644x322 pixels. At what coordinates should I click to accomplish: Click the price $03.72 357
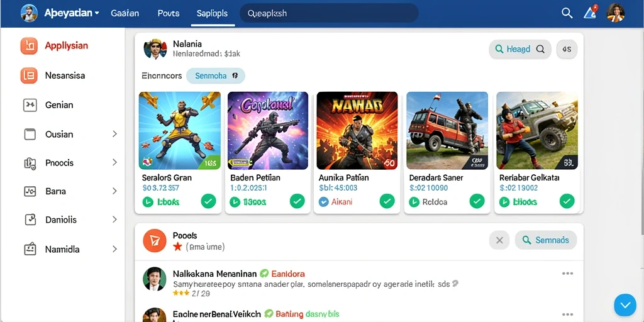160,188
